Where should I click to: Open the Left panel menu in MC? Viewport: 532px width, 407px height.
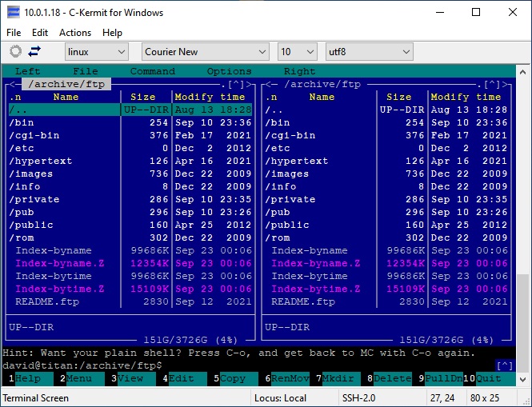tap(28, 71)
